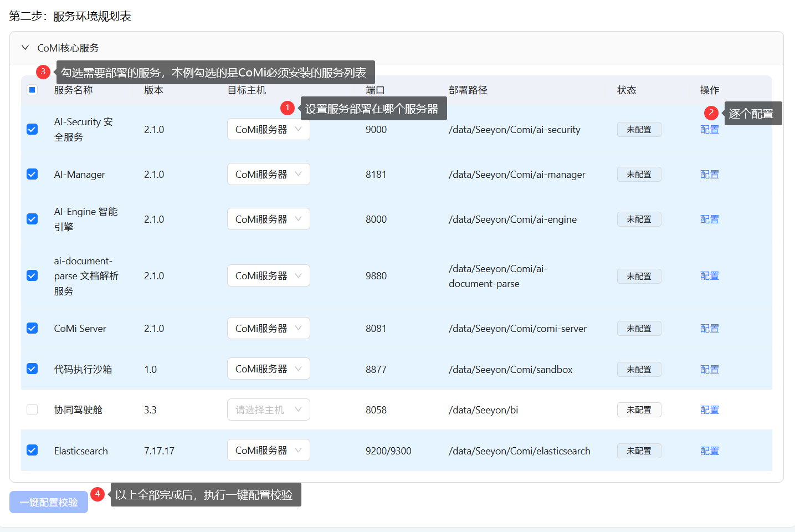This screenshot has width=795, height=532.
Task: Click the CoMi Server service name
Action: click(80, 329)
